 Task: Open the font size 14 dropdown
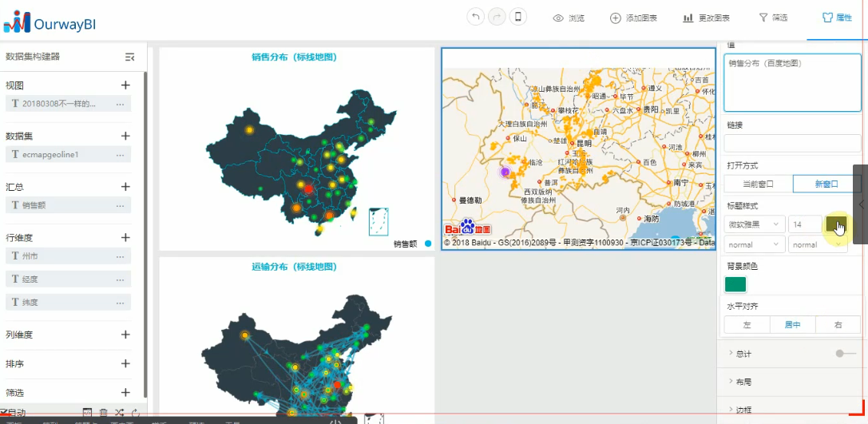coord(805,224)
